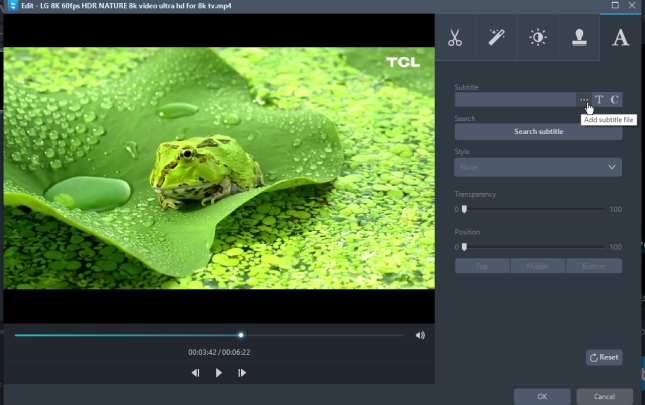
Task: Click the app icon in title bar
Action: point(13,6)
